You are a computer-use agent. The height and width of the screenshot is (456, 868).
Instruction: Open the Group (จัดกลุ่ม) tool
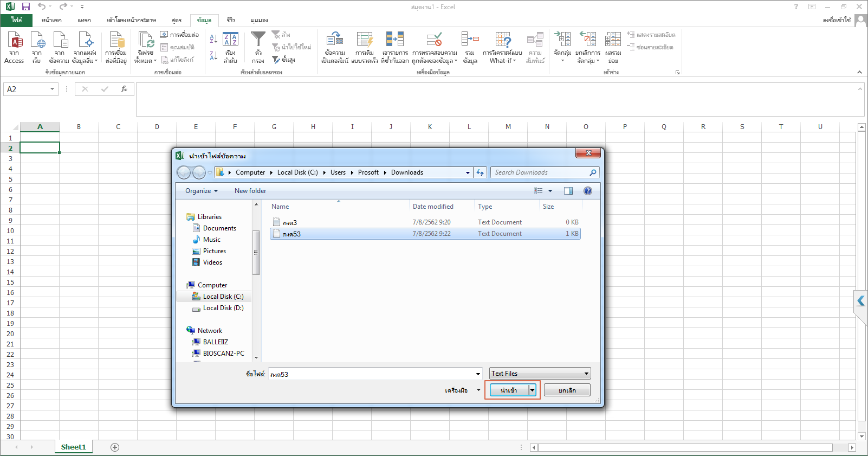(x=562, y=47)
